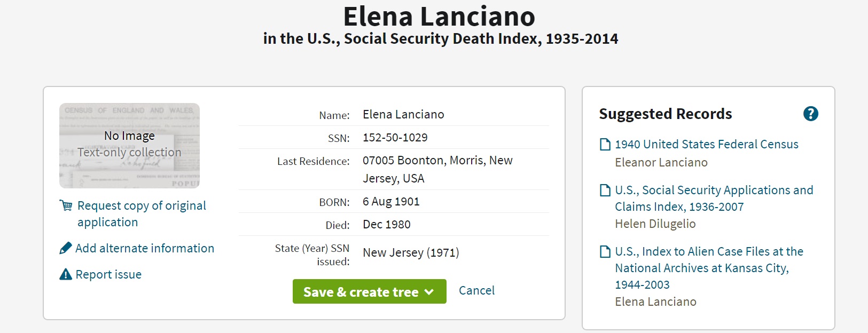The width and height of the screenshot is (868, 333).
Task: Click the pencil edit icon
Action: [66, 248]
